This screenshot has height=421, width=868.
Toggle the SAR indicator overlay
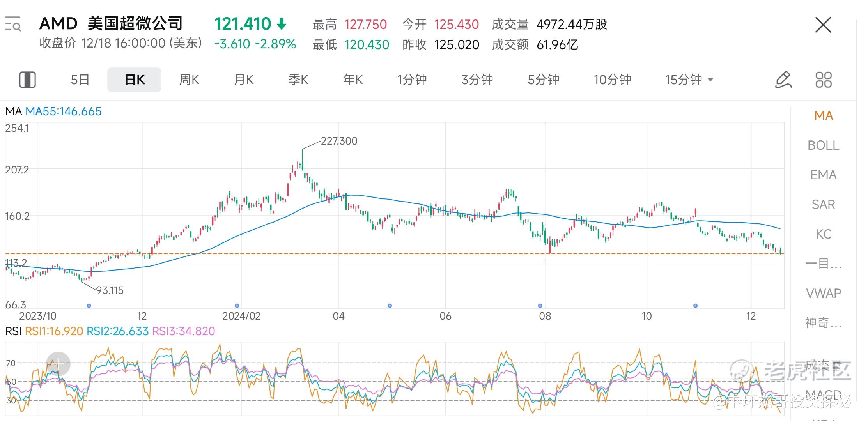pyautogui.click(x=823, y=204)
